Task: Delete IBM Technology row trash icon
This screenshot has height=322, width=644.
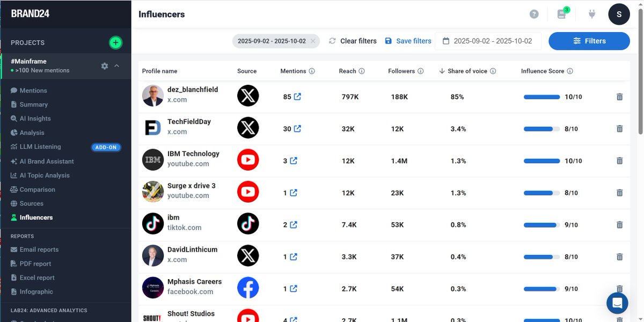Action: pyautogui.click(x=619, y=160)
